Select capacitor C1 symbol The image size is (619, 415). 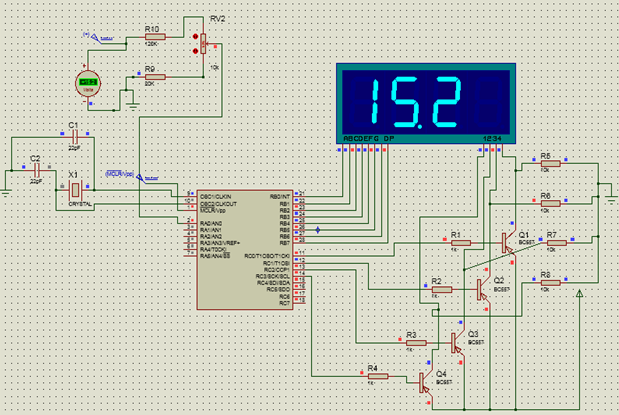point(75,137)
